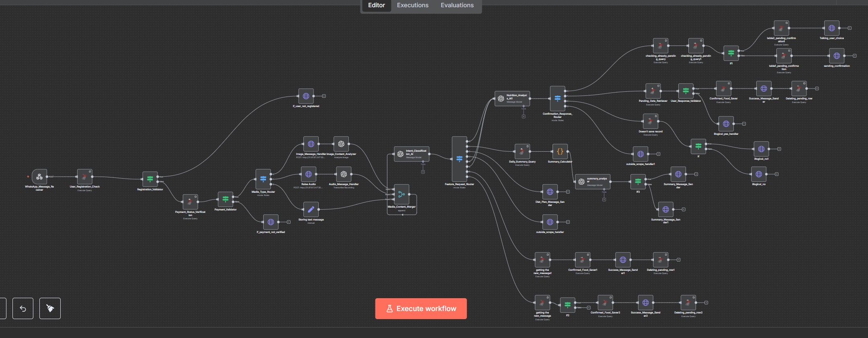Click the Raise Audio HTTP node

point(308,174)
